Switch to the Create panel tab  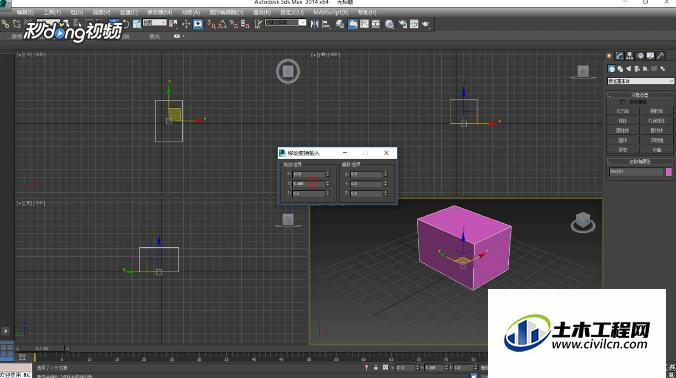(609, 56)
